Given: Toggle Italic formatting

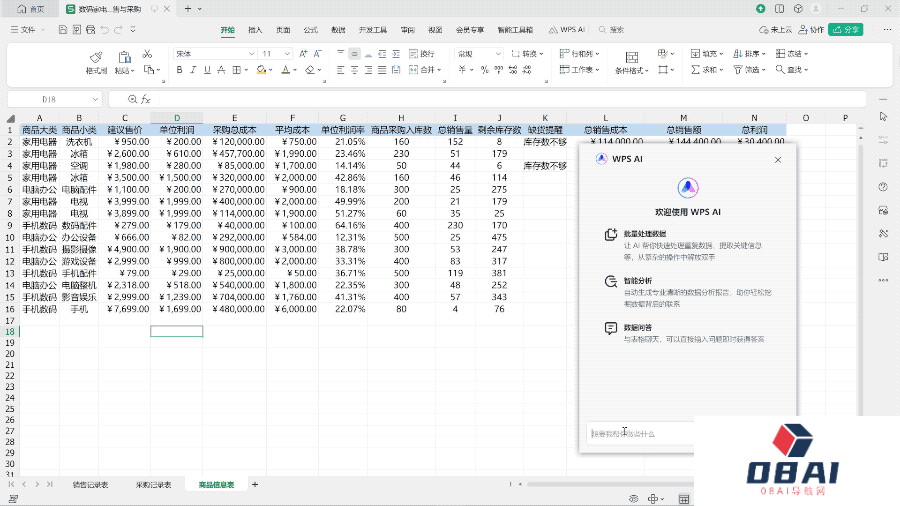Looking at the screenshot, I should (x=194, y=70).
